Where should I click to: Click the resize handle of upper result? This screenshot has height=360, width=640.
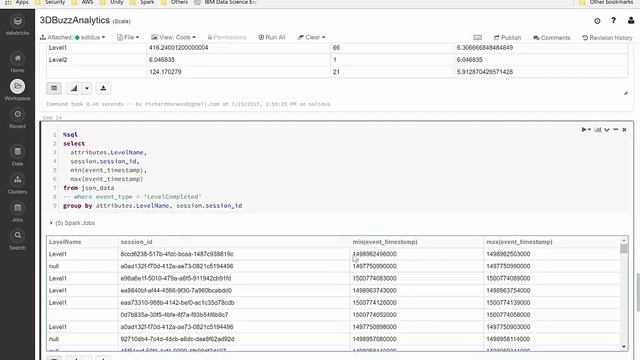(626, 93)
